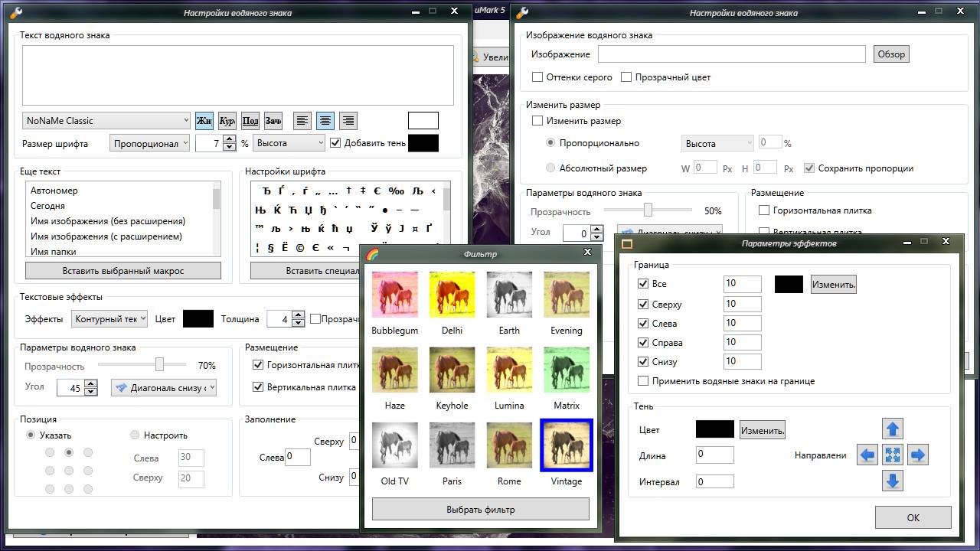Click the black outline 'Цвет' swatch
Screen dimensions: 980x551
pyautogui.click(x=198, y=319)
